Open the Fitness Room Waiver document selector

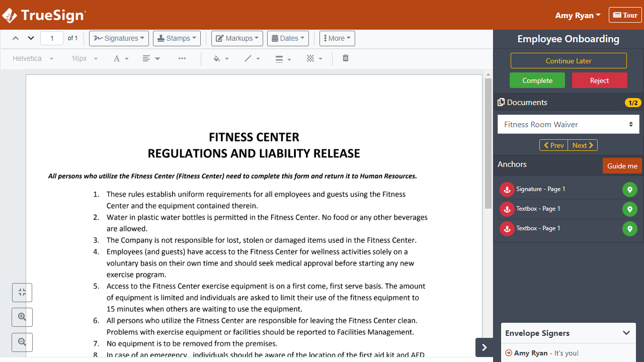(568, 125)
